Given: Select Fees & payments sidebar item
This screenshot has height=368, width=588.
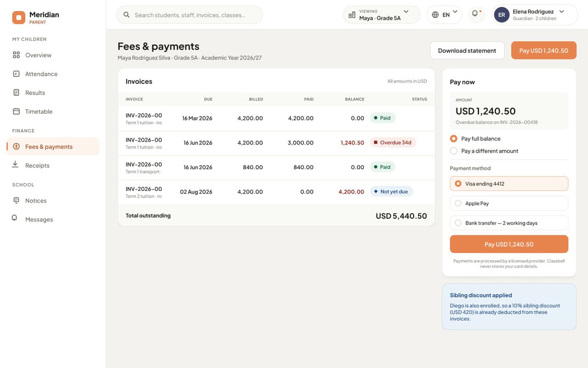Looking at the screenshot, I should (x=53, y=147).
